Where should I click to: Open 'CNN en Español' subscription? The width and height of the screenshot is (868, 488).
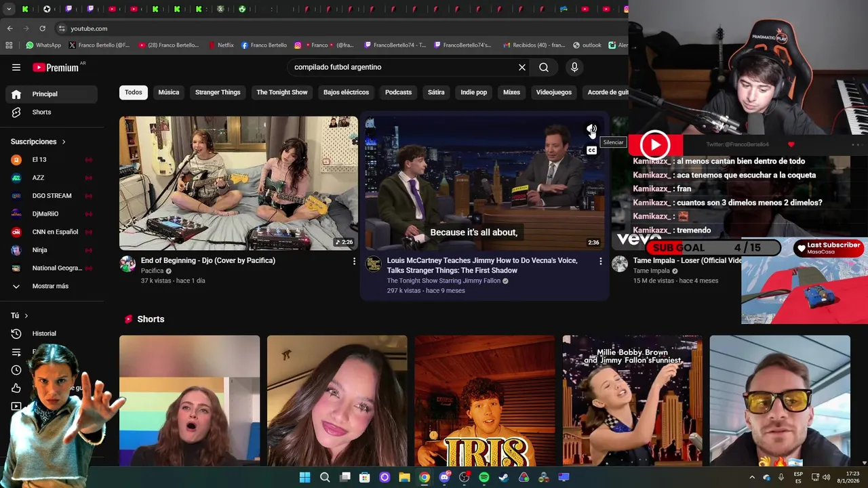52,232
